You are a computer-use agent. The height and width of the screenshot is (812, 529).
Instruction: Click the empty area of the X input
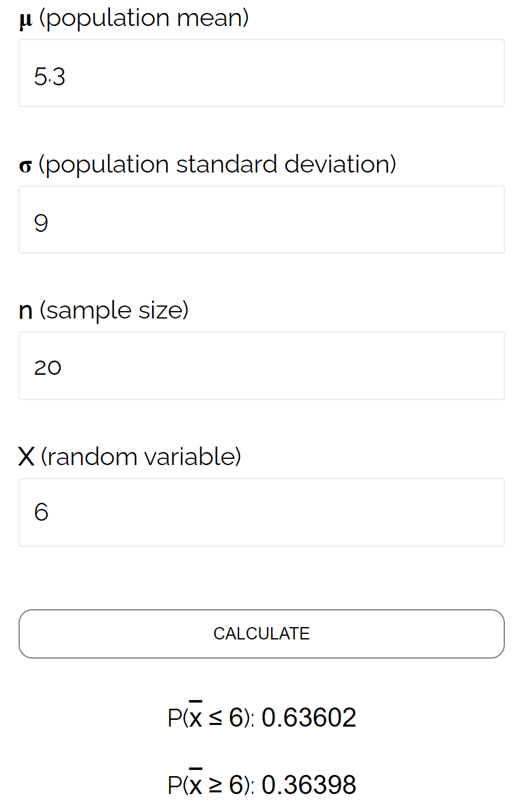coord(309,512)
